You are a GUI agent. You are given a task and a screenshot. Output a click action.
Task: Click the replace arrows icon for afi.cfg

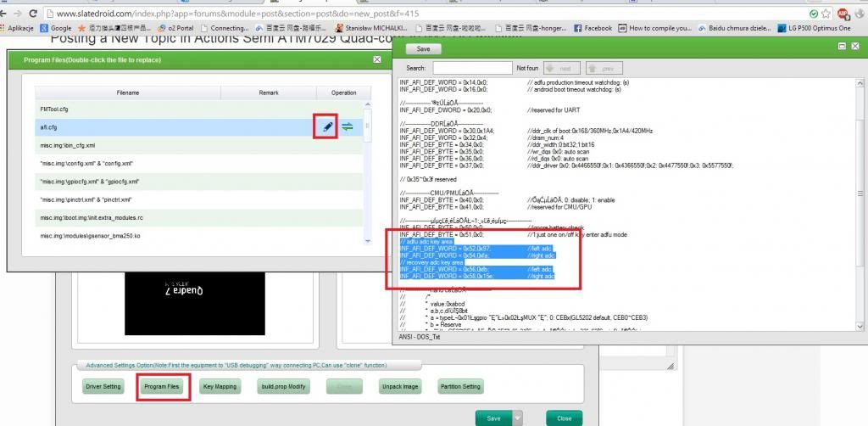347,126
